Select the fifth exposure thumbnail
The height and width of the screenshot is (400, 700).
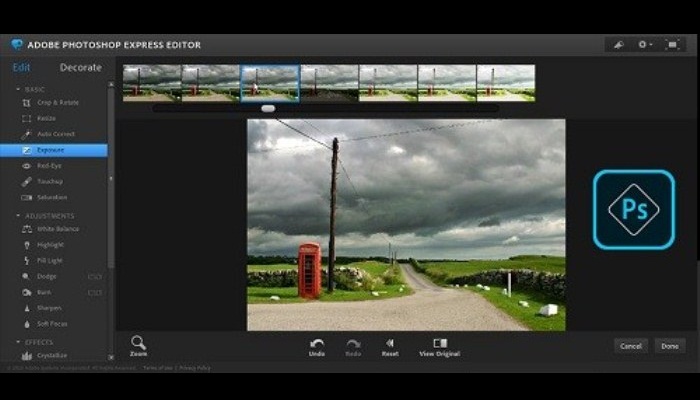click(388, 83)
